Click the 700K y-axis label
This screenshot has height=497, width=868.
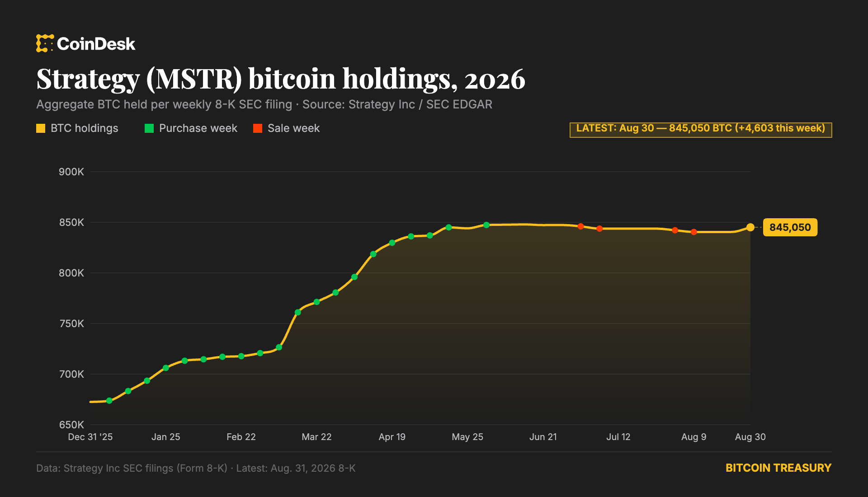point(71,374)
